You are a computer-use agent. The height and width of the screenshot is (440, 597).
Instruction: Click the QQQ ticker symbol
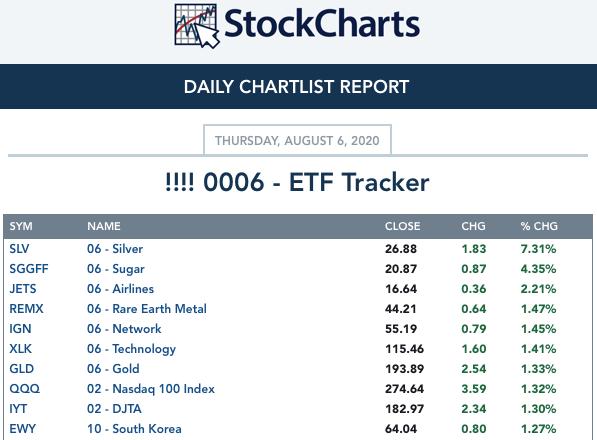coord(24,389)
